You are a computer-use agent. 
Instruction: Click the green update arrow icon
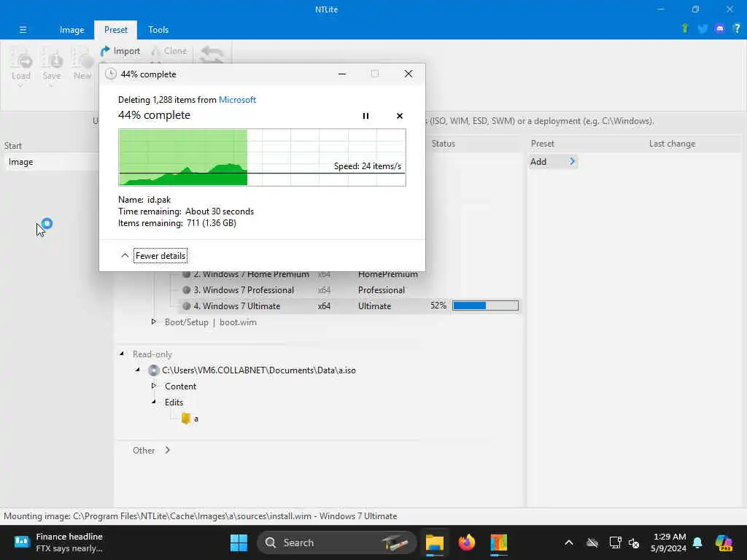click(685, 28)
